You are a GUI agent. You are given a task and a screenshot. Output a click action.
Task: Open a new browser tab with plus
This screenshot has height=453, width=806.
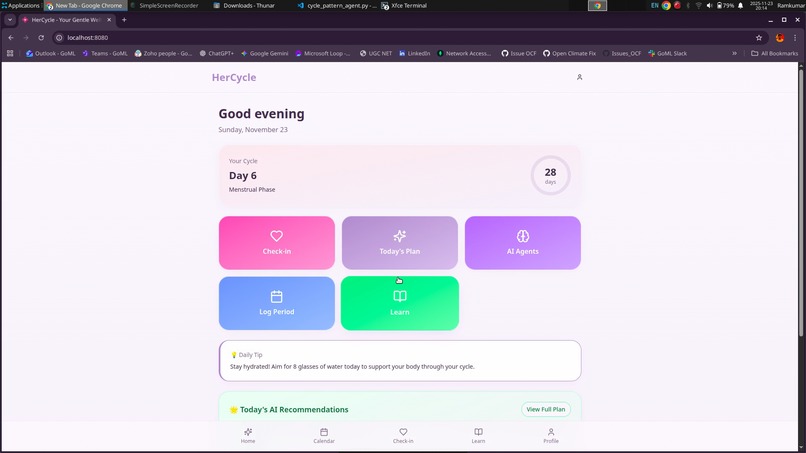(x=124, y=20)
